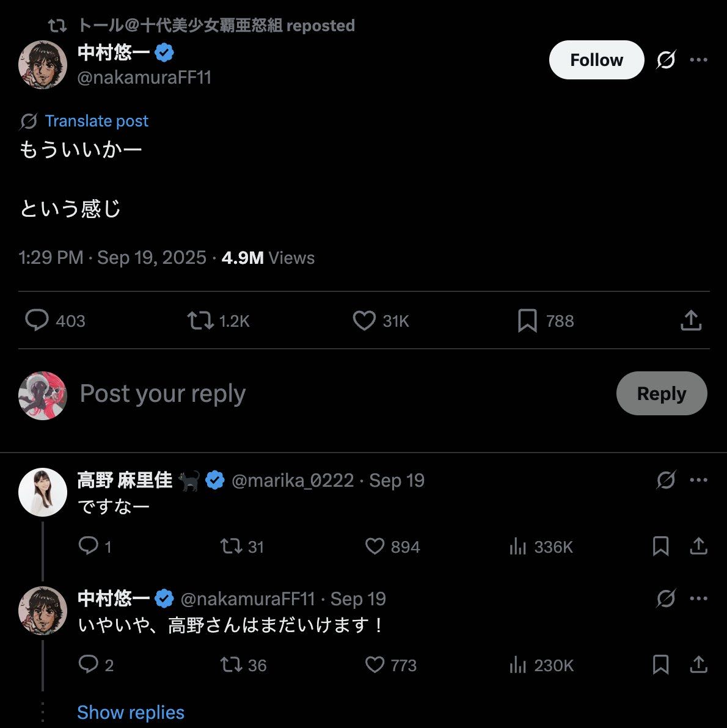
Task: Like 高野麻里佳's reply with 894 likes
Action: (374, 546)
